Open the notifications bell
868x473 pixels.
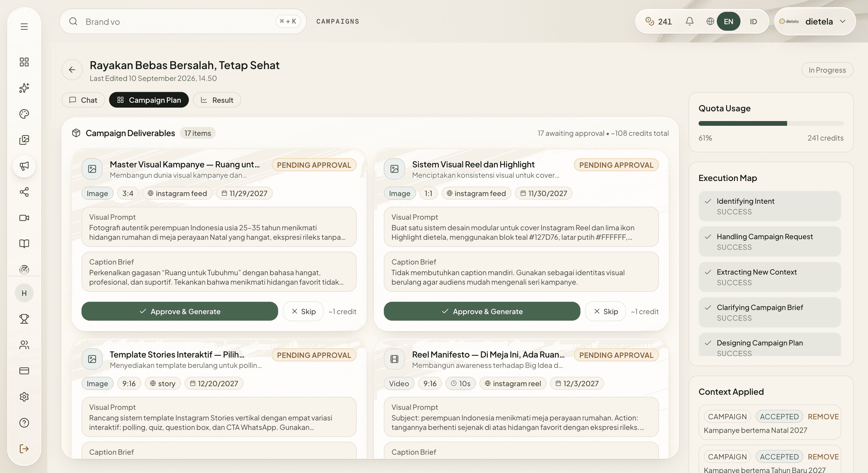[x=689, y=21]
